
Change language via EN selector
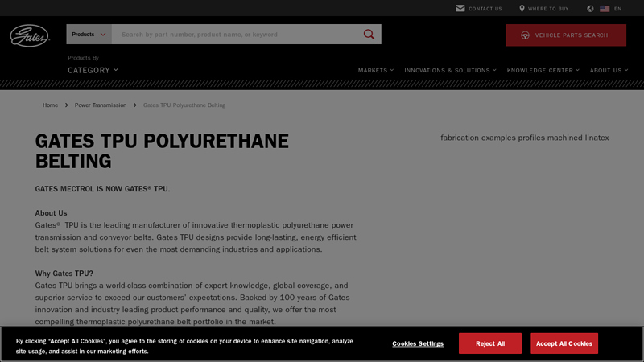(x=617, y=9)
